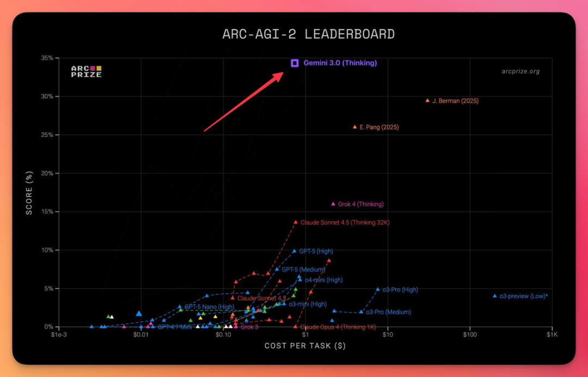Select the GPT-5 (Medium) label
Viewport: 588px width, 377px height.
pos(303,270)
